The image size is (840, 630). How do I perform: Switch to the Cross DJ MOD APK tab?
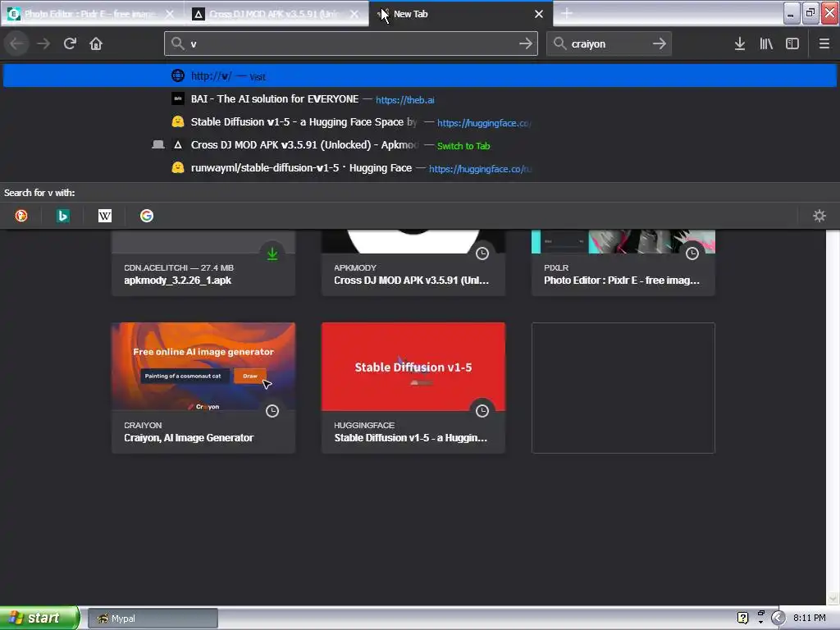point(276,14)
